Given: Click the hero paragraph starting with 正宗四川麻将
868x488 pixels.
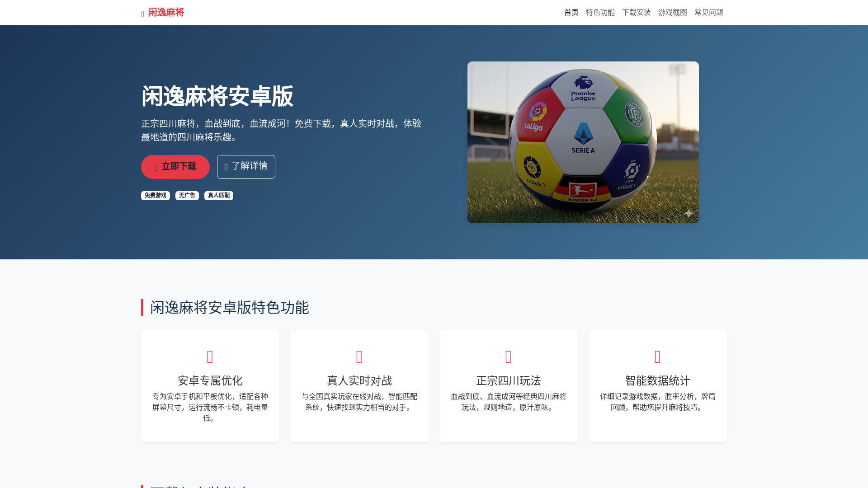Looking at the screenshot, I should (x=281, y=130).
